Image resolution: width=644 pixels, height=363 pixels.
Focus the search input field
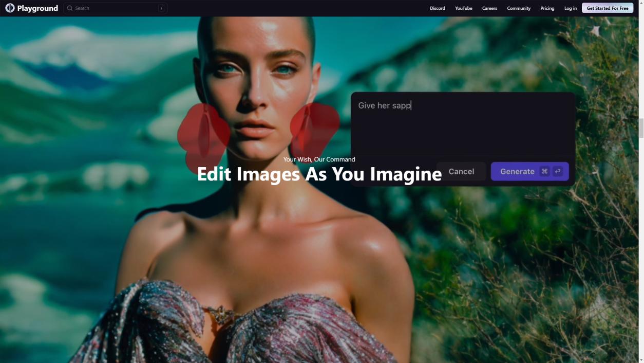coord(116,8)
